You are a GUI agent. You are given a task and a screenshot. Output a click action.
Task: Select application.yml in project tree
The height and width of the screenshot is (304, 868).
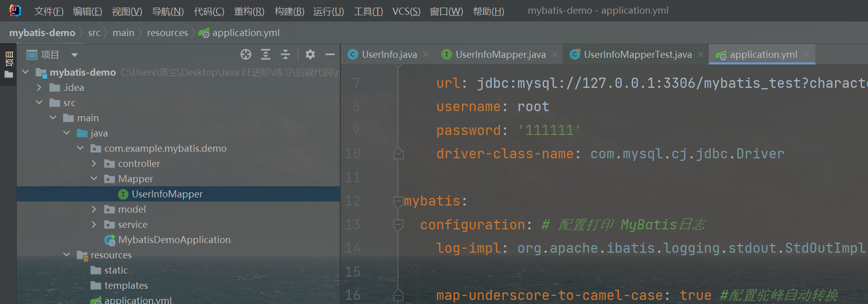point(138,299)
